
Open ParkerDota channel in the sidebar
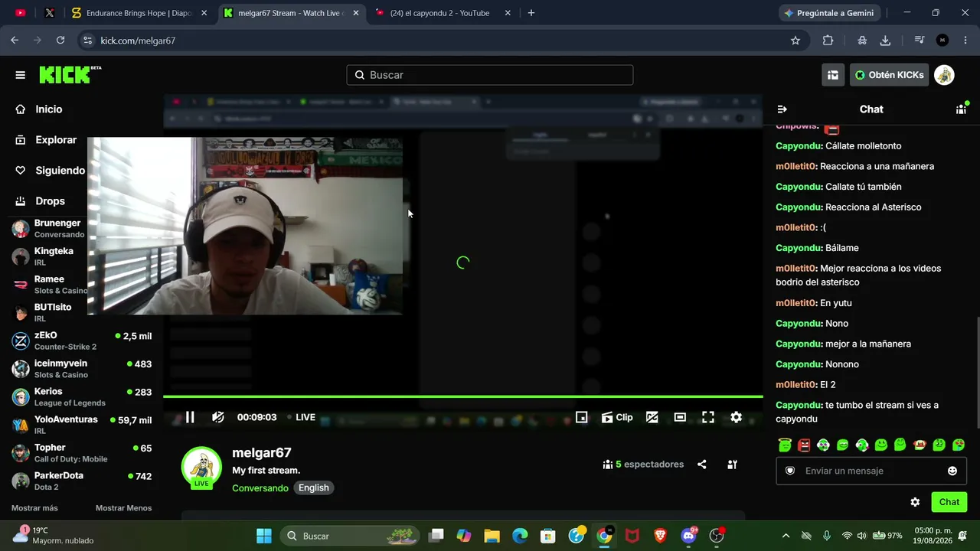[x=81, y=481]
